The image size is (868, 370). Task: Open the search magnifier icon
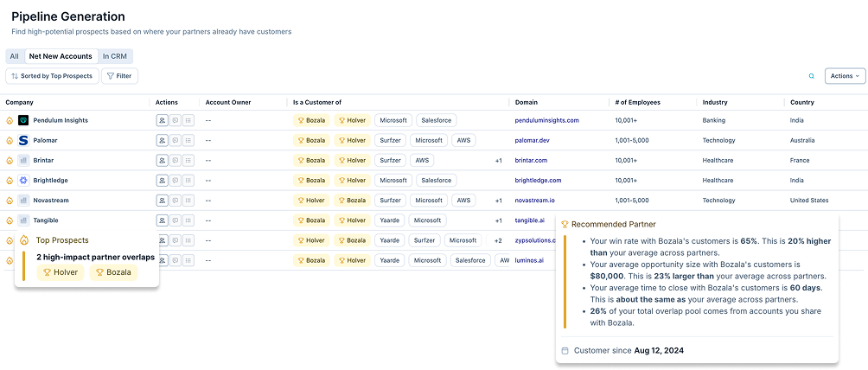click(812, 76)
